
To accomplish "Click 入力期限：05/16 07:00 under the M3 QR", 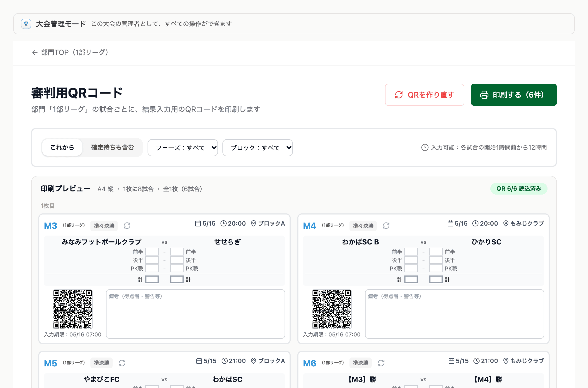I will point(73,335).
